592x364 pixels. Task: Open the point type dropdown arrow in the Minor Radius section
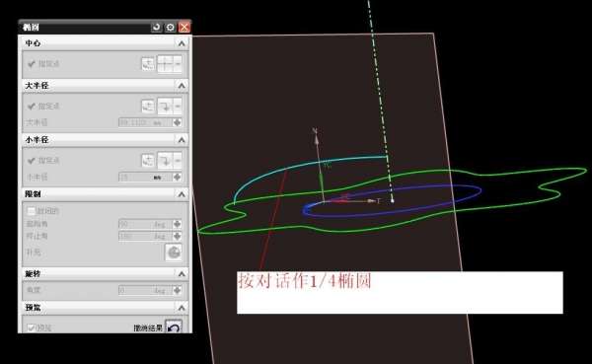[x=178, y=161]
